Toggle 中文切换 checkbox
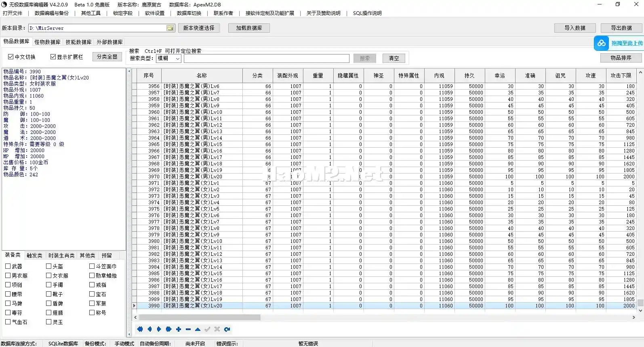 (x=11, y=57)
